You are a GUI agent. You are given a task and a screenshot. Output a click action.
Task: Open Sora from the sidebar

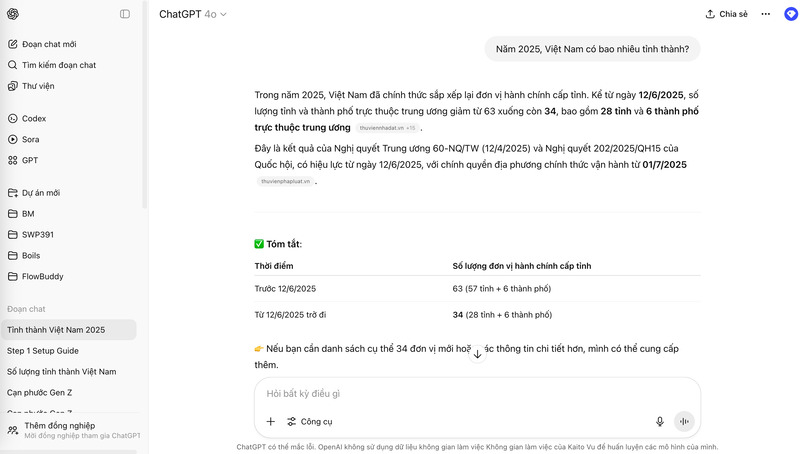click(31, 139)
